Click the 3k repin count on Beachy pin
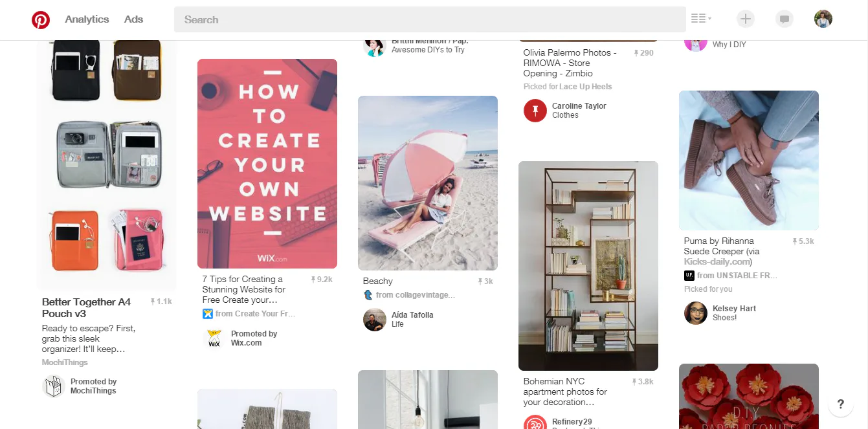Image resolution: width=868 pixels, height=429 pixels. point(485,281)
